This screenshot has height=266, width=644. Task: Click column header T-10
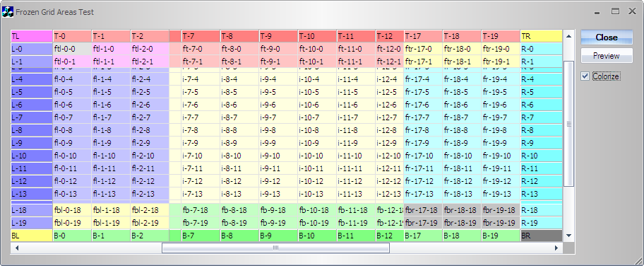pos(317,36)
